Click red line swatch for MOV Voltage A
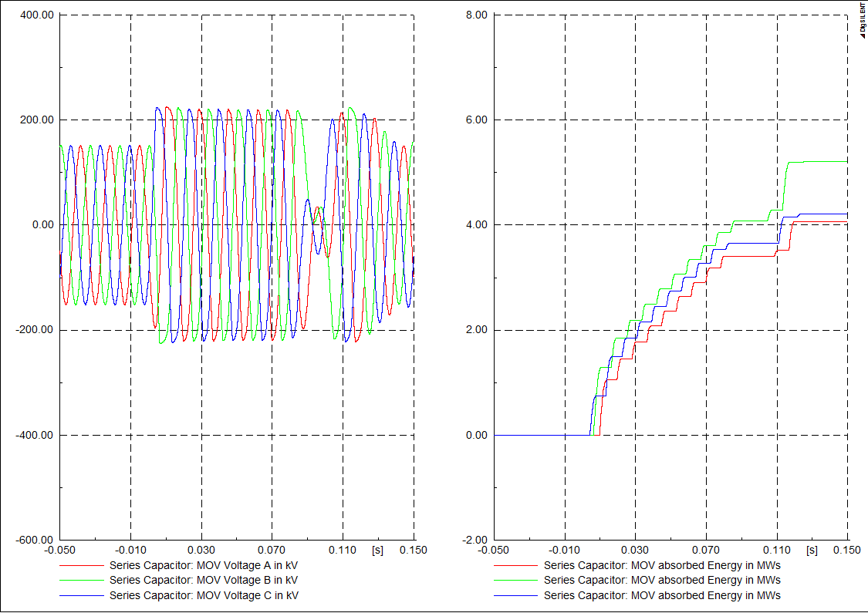 (x=82, y=565)
